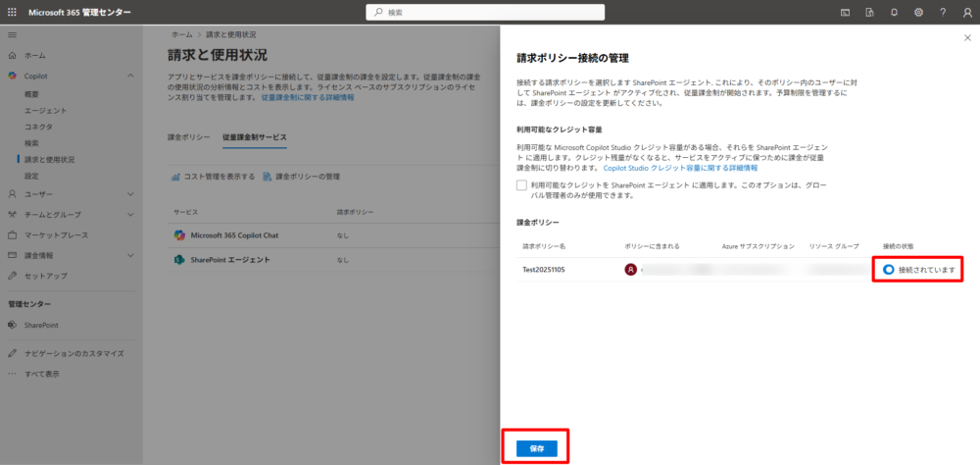Click the SharePoint エージェント service icon

(179, 260)
